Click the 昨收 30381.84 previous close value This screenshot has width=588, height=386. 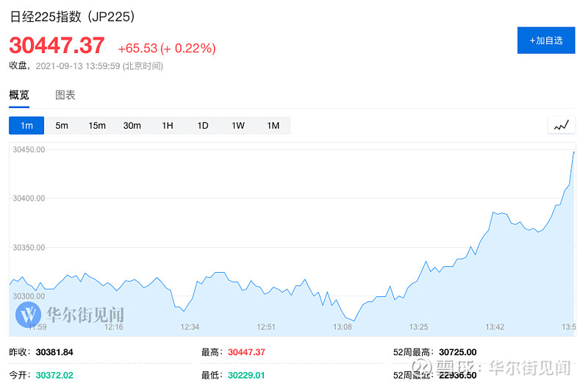[54, 352]
